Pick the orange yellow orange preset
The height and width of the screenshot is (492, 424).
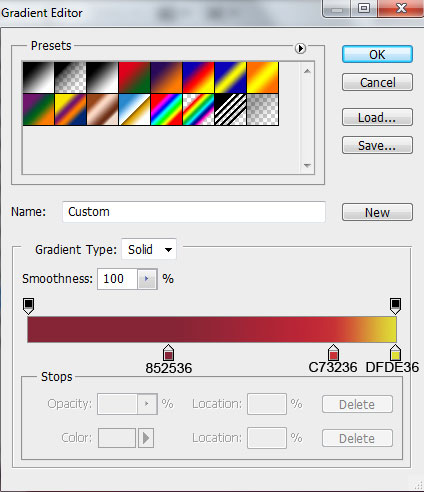click(x=263, y=77)
